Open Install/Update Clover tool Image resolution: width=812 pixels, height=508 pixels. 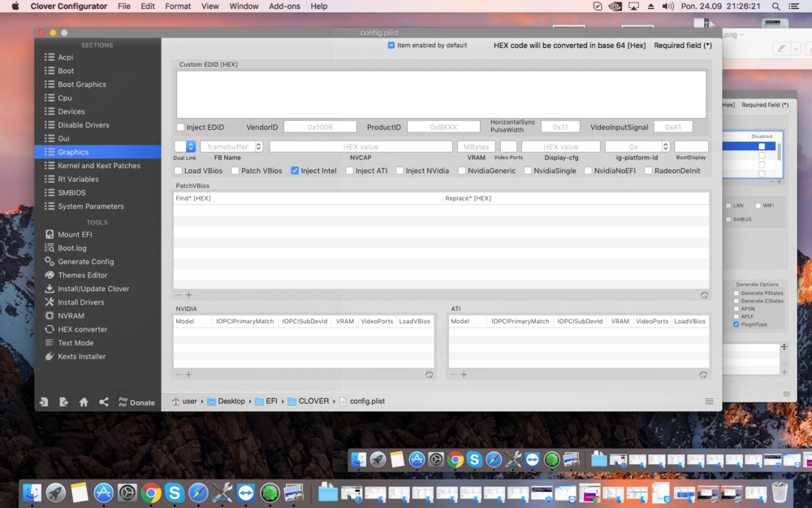tap(93, 289)
